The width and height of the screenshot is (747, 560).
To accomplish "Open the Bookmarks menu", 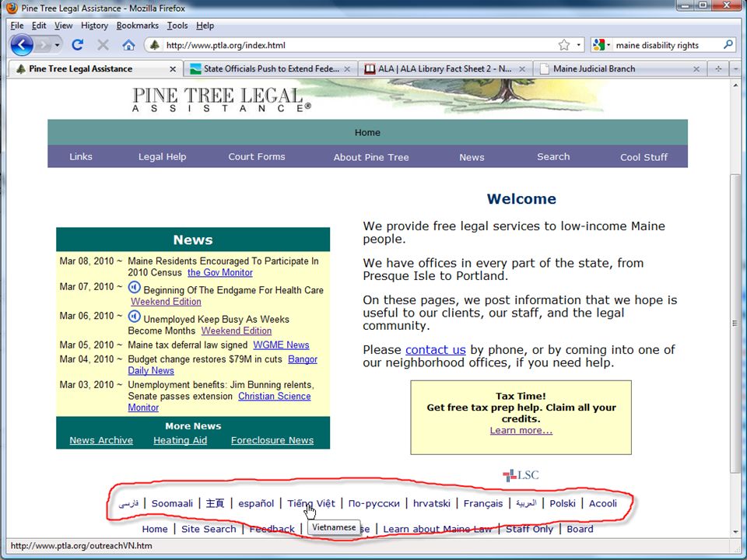I will [137, 26].
